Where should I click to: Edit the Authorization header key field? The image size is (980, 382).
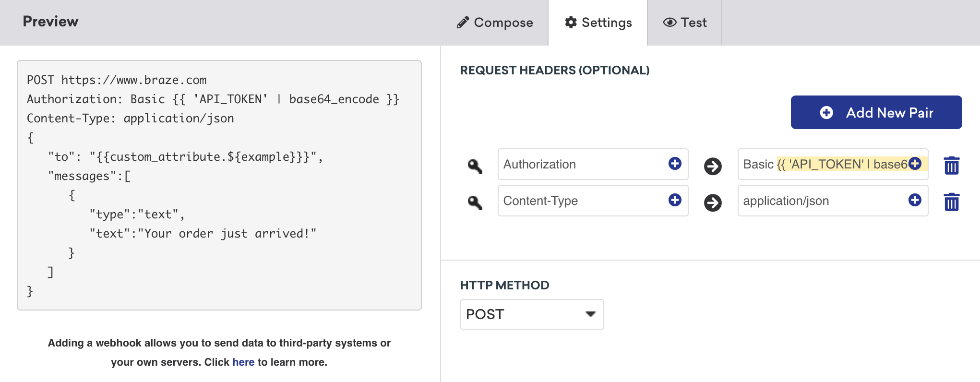pyautogui.click(x=593, y=164)
